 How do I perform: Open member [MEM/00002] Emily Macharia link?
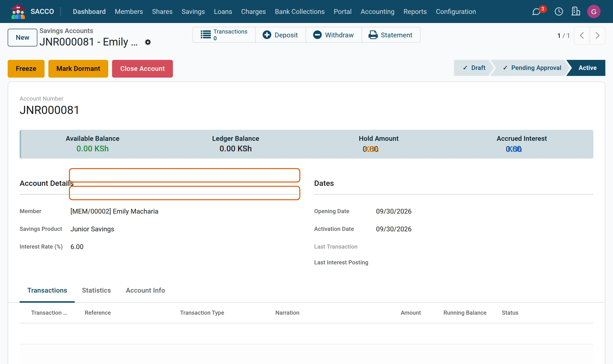click(114, 211)
